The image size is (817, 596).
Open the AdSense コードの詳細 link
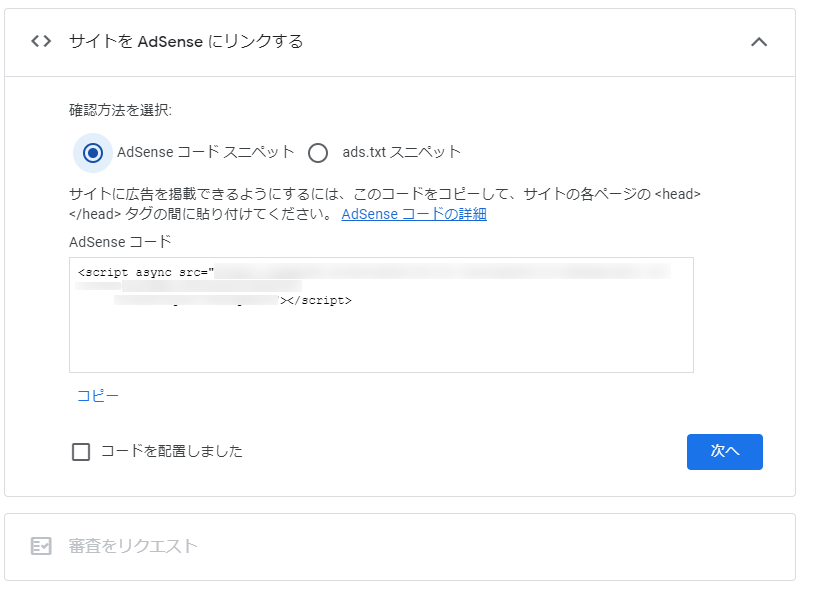pyautogui.click(x=414, y=214)
